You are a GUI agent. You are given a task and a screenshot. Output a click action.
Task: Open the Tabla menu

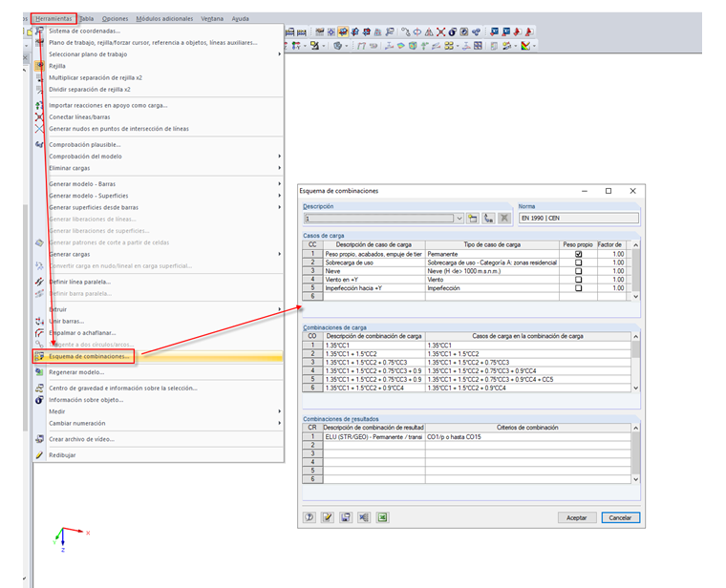[87, 18]
